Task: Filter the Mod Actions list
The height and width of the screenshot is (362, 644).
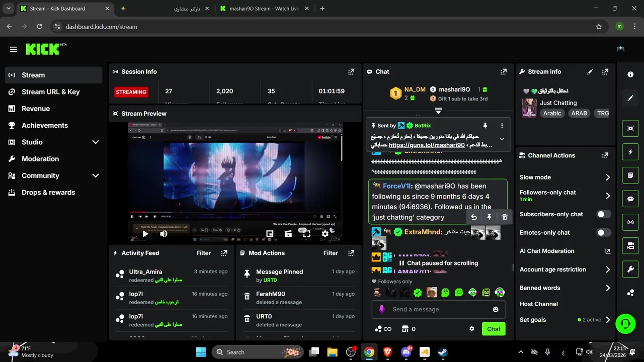Action: 331,253
